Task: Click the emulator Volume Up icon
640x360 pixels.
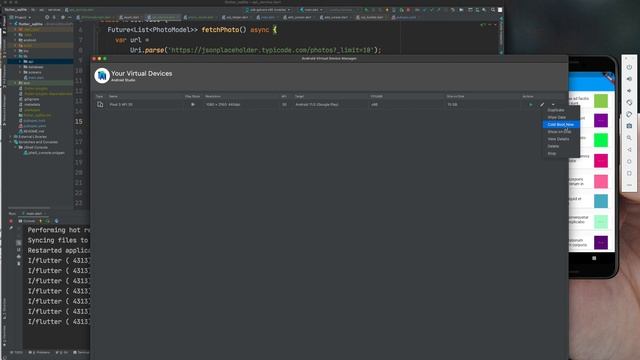Action: [629, 79]
